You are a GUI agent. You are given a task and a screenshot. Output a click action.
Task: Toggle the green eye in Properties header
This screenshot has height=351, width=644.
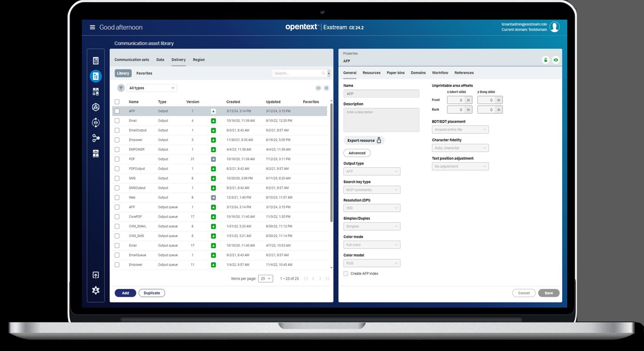click(556, 60)
